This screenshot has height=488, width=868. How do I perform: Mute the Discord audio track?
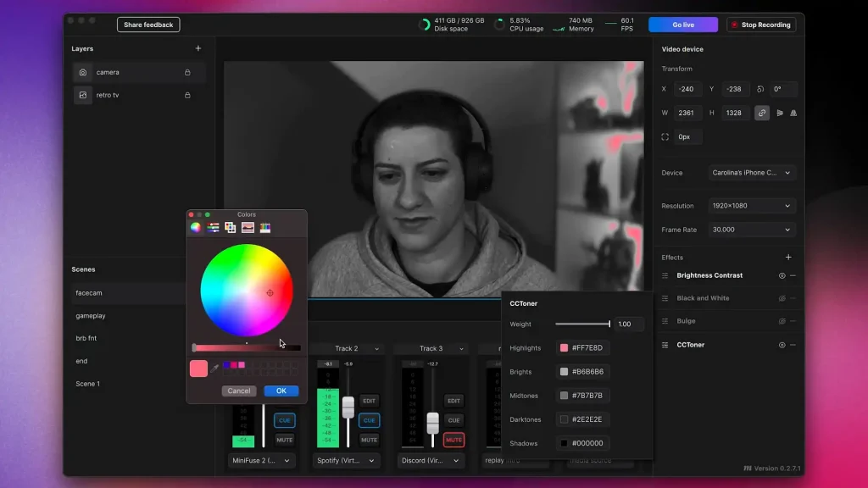[453, 440]
